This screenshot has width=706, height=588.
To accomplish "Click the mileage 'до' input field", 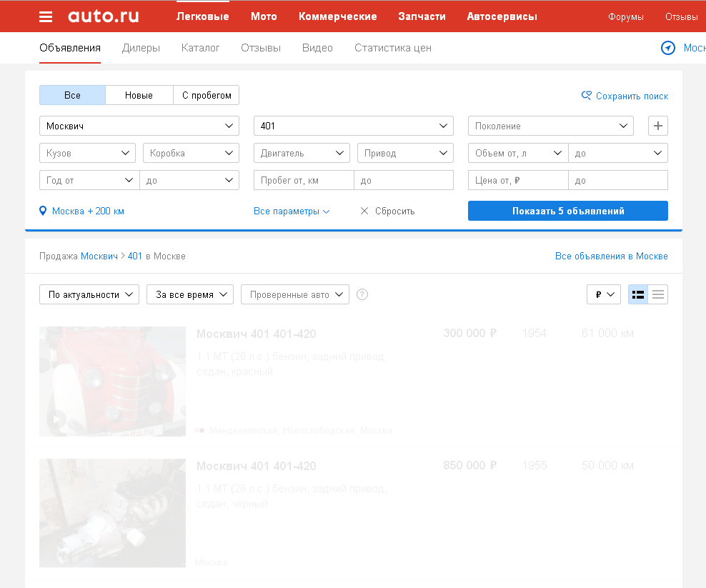I will coord(404,180).
